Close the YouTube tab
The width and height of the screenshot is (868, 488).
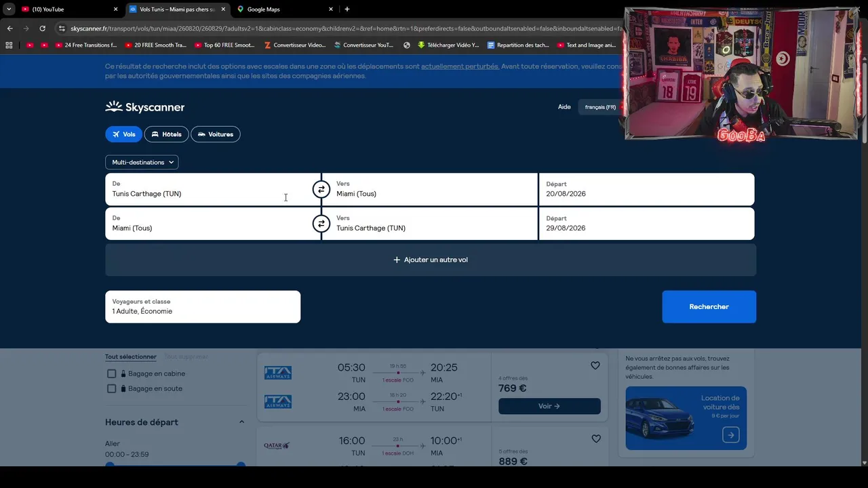click(115, 9)
